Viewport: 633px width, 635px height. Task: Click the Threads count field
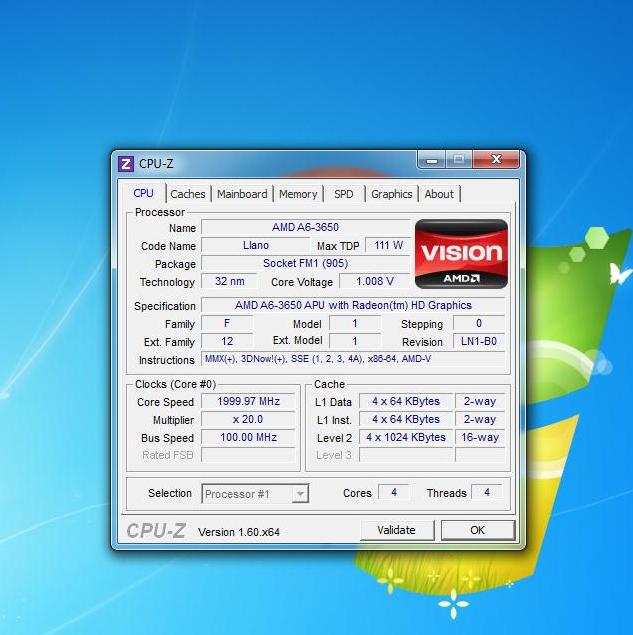pos(487,492)
